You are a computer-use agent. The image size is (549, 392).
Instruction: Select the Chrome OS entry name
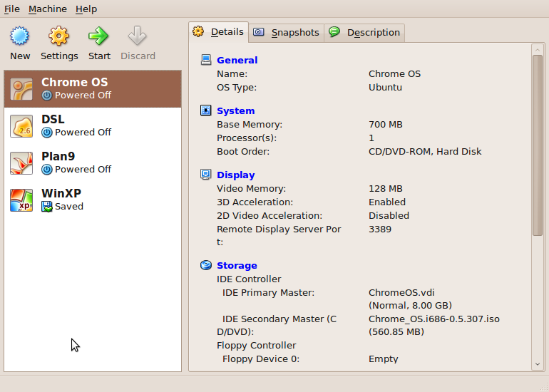pyautogui.click(x=75, y=82)
